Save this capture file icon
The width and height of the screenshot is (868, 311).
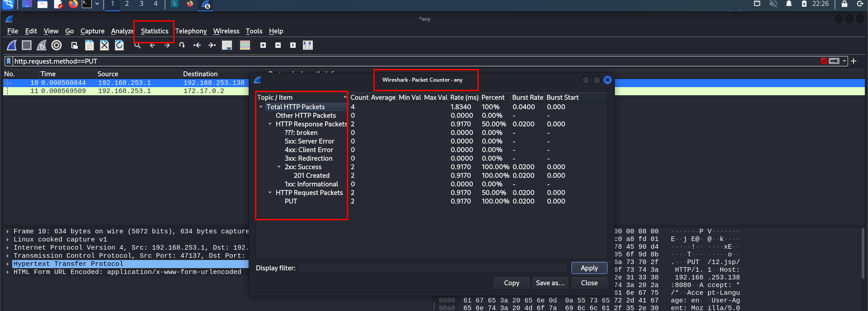point(90,45)
